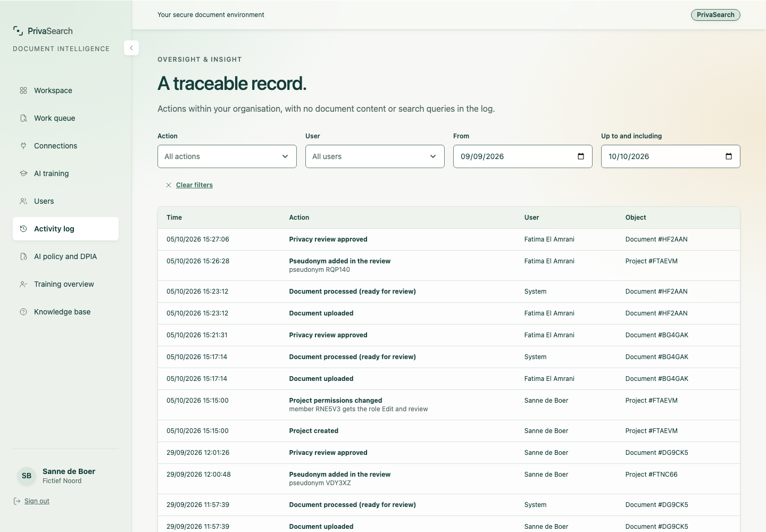
Task: Click the Project #FTNC66 object cell
Action: 651,475
